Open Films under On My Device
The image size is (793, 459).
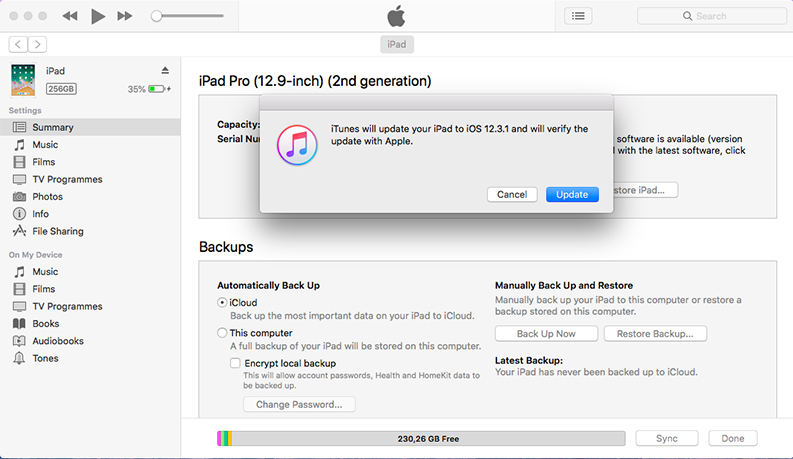tap(90, 289)
